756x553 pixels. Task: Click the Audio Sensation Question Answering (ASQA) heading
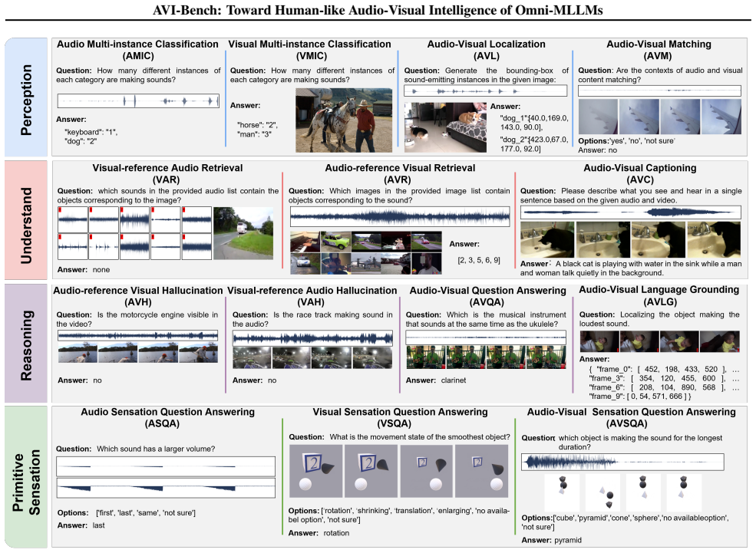click(167, 418)
